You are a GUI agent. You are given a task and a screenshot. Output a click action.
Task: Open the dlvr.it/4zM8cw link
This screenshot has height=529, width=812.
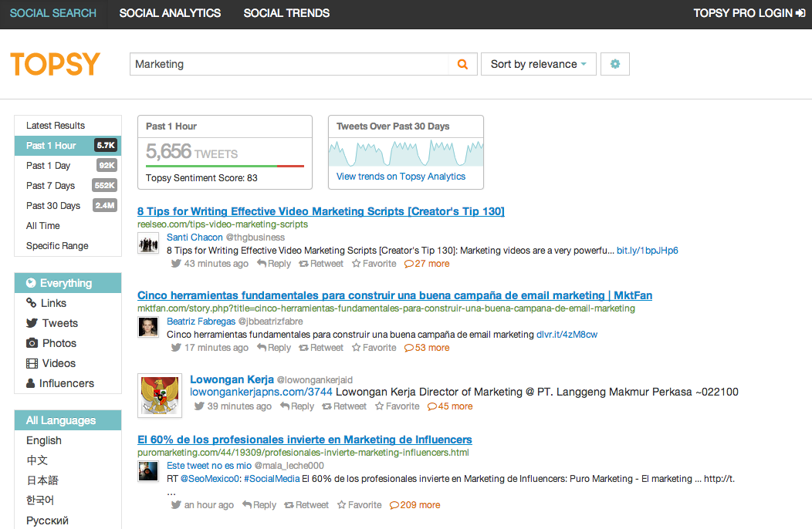click(x=567, y=335)
